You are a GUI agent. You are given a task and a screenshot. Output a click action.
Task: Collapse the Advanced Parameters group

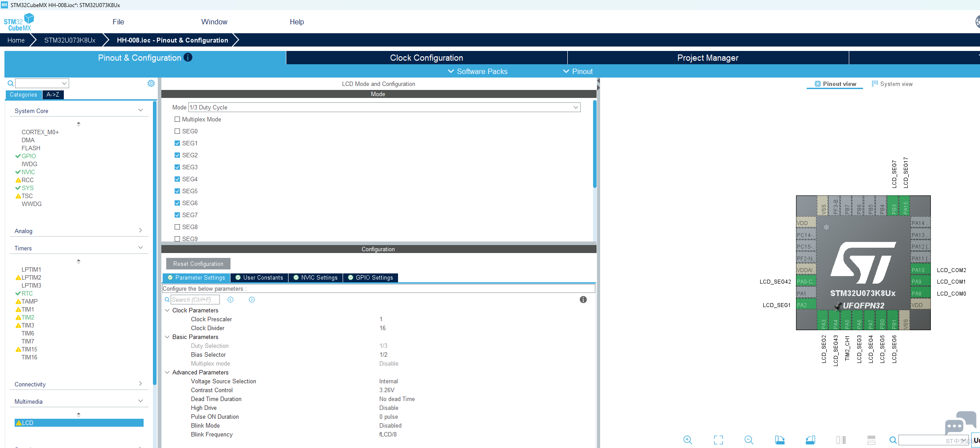pyautogui.click(x=167, y=372)
